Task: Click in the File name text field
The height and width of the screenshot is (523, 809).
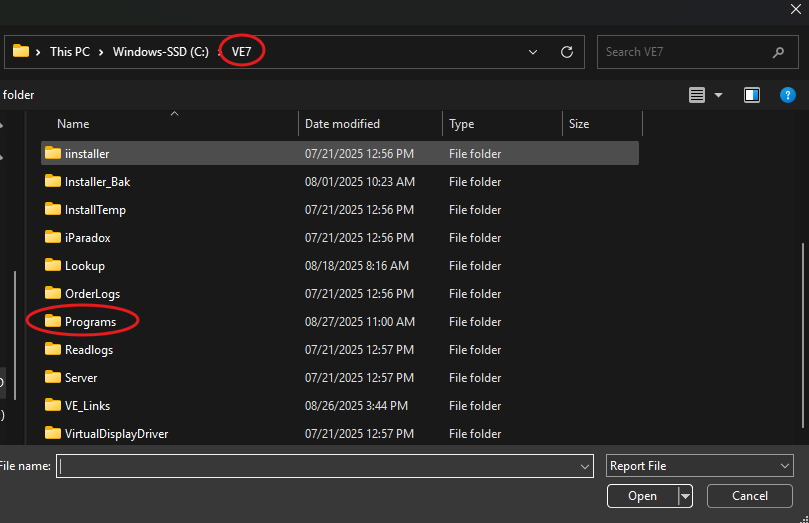Action: (320, 466)
